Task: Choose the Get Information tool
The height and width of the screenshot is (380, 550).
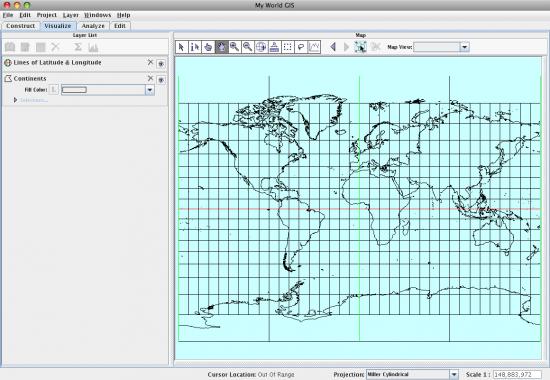Action: (195, 47)
